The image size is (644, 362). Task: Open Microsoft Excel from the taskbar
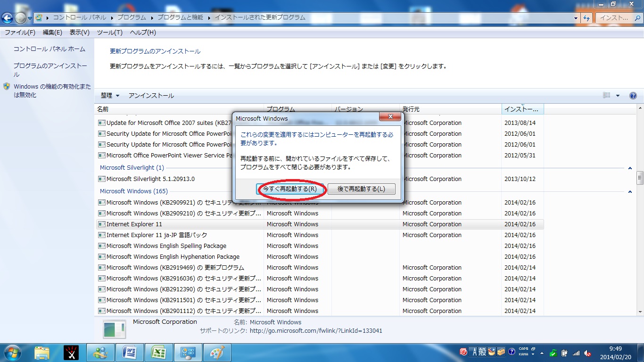click(x=158, y=353)
